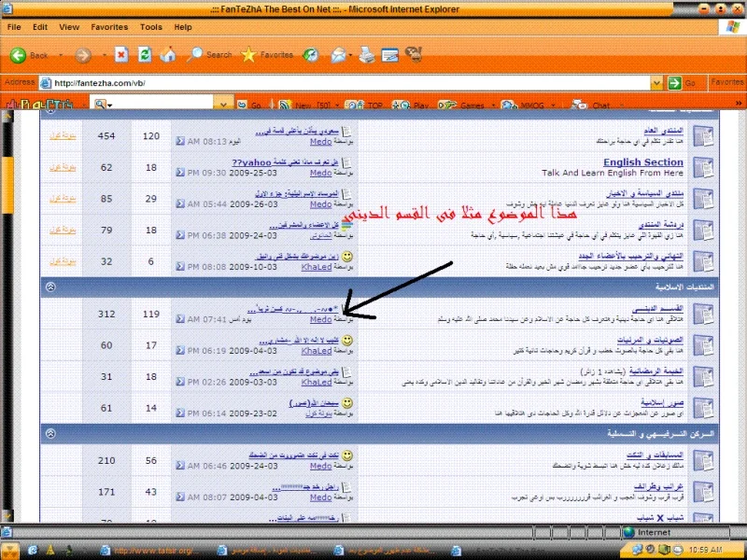Click the Print icon in toolbar

[x=367, y=55]
